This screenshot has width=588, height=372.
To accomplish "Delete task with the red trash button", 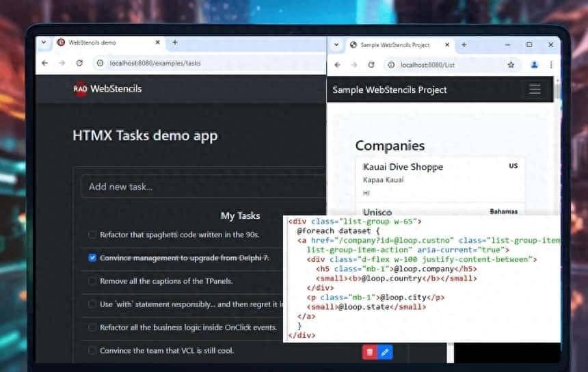I will (x=370, y=352).
